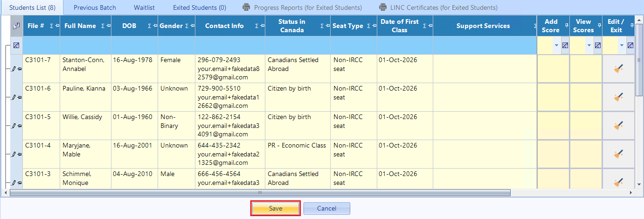Open the View Scores filter dropdown
The image size is (644, 219).
point(589,46)
